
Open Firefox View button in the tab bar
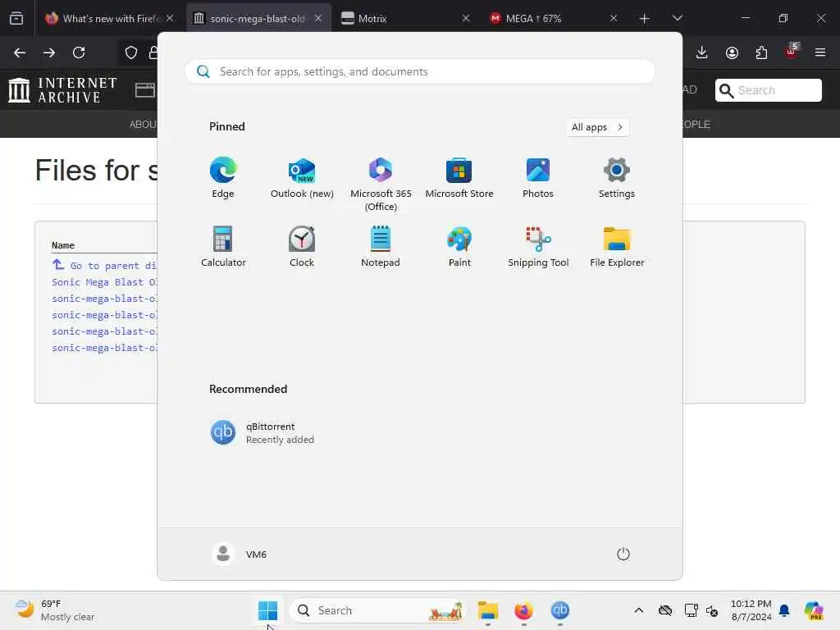tap(16, 18)
